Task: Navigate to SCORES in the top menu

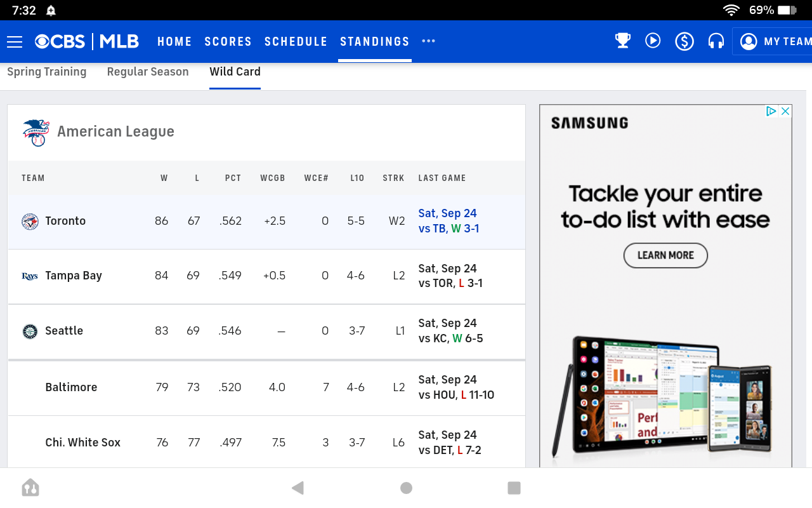Action: pos(228,41)
